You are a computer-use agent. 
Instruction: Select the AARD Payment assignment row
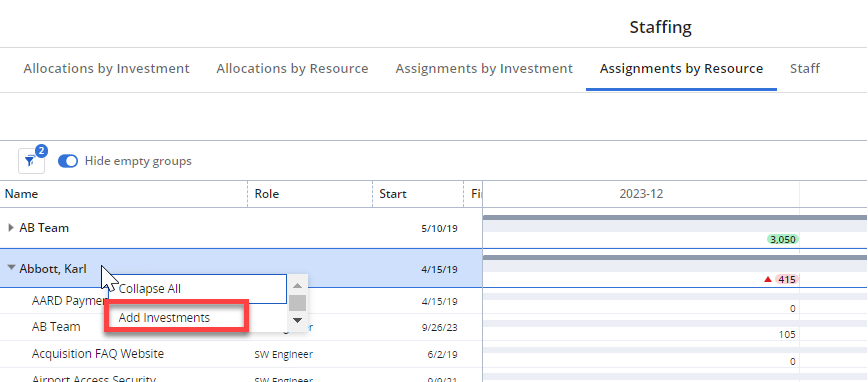click(x=241, y=301)
